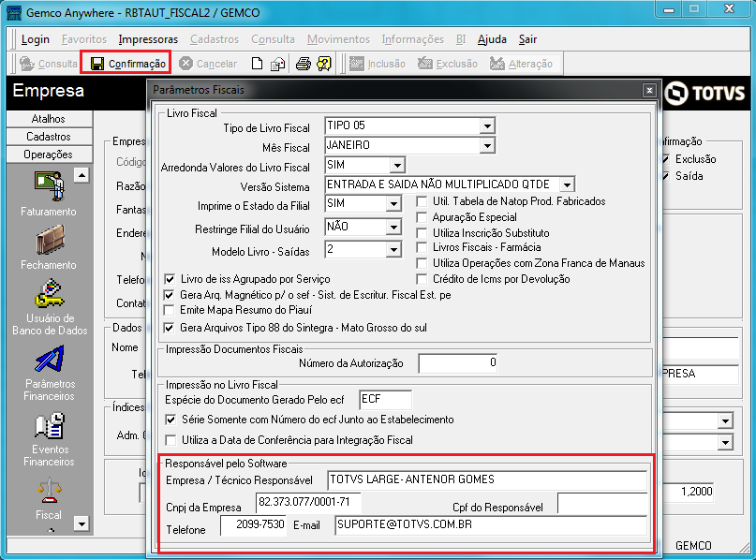Toggle Saída checkbox in Empresa window
This screenshot has height=560, width=756.
[666, 176]
